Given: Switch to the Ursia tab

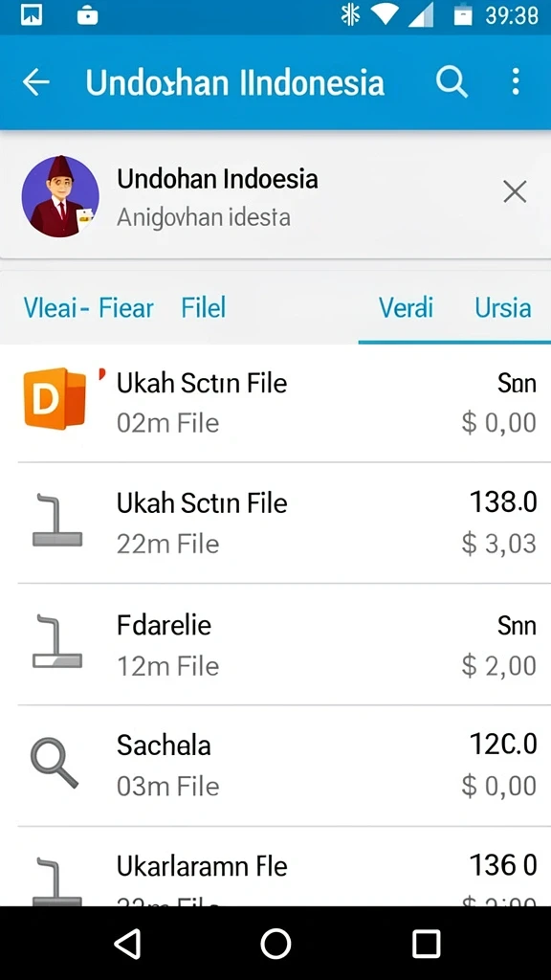Looking at the screenshot, I should 503,308.
